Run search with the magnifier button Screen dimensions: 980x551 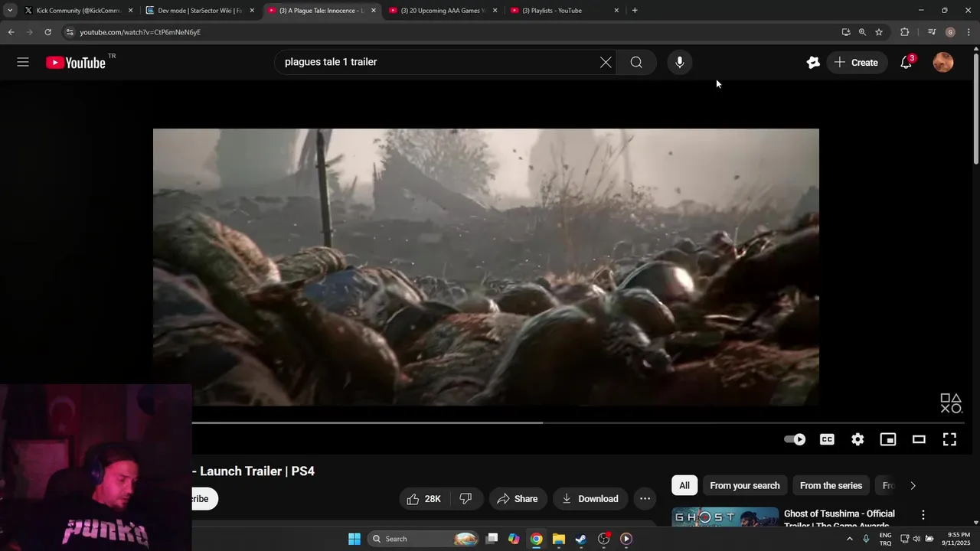click(x=636, y=62)
